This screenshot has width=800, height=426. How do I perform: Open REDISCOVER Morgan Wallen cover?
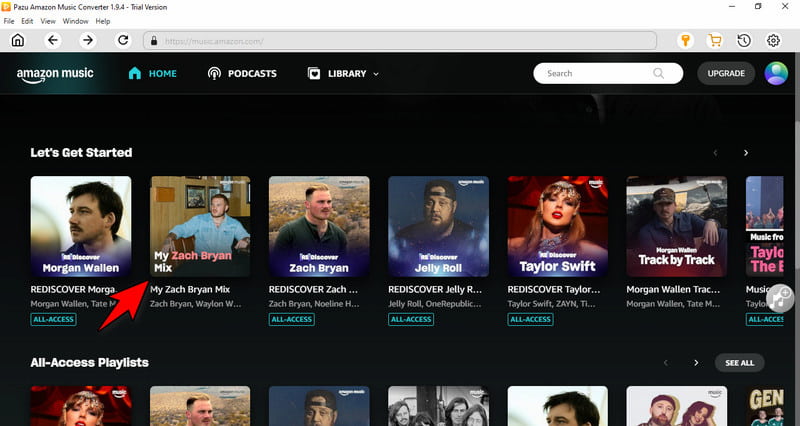(x=81, y=227)
